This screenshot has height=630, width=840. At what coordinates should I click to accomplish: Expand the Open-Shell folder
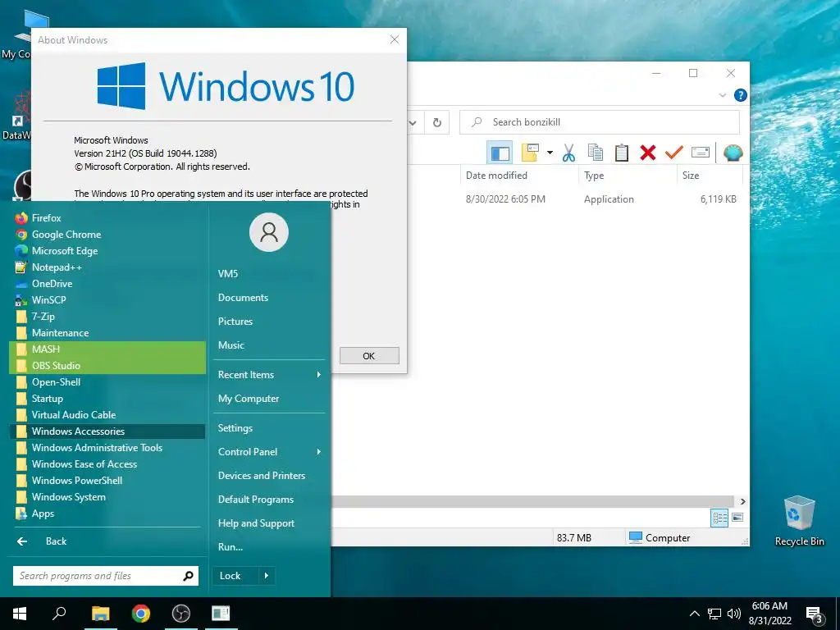coord(107,382)
